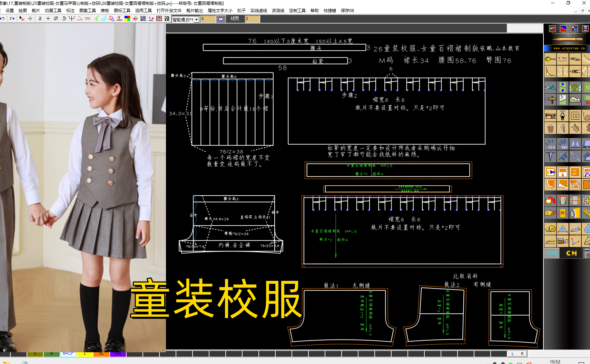Viewport: 590px width, 364px height.
Task: Select the olive S size swatch
Action: pyautogui.click(x=35, y=354)
